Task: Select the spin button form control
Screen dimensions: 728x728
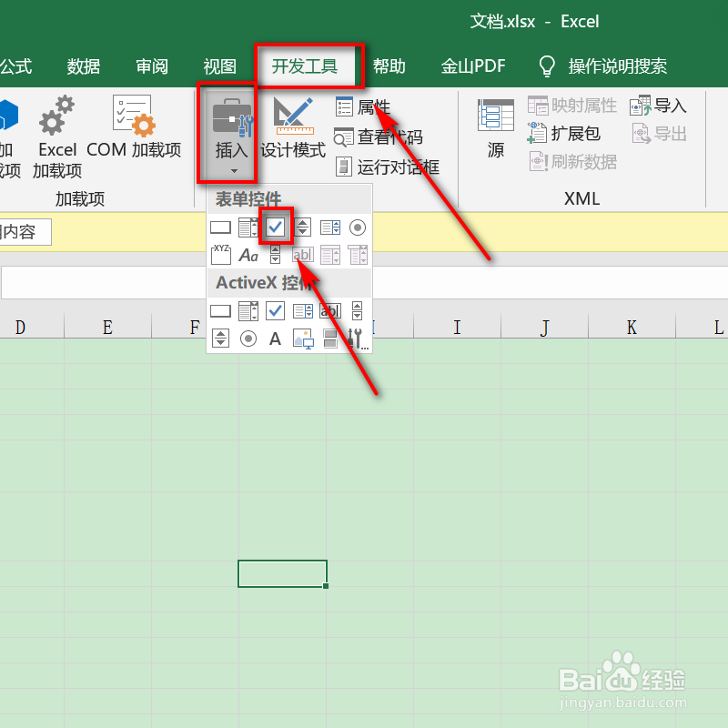Action: tap(302, 227)
